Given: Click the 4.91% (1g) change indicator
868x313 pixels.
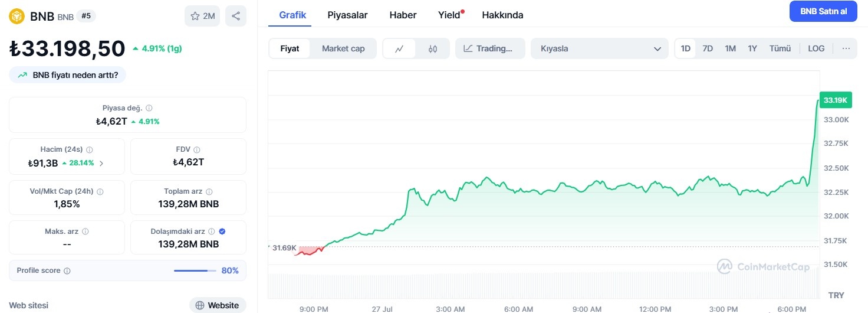Looking at the screenshot, I should (x=157, y=48).
